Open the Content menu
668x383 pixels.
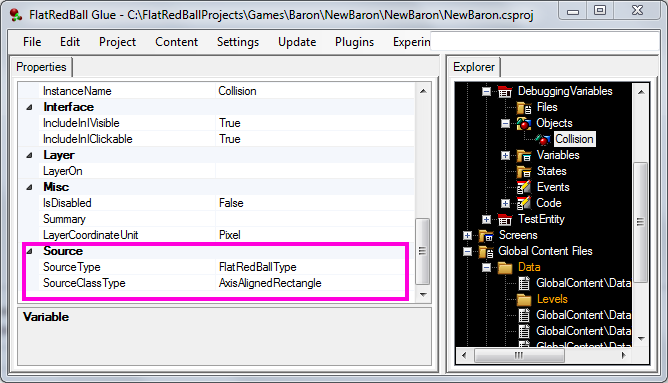pos(176,42)
